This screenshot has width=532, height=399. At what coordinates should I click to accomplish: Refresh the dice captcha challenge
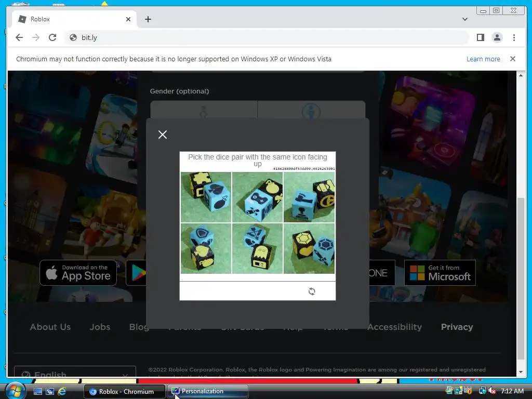[x=312, y=291]
